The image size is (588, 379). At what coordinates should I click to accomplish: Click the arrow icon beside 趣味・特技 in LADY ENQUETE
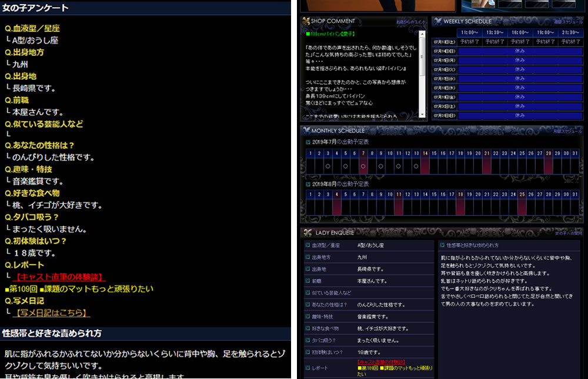pyautogui.click(x=308, y=316)
